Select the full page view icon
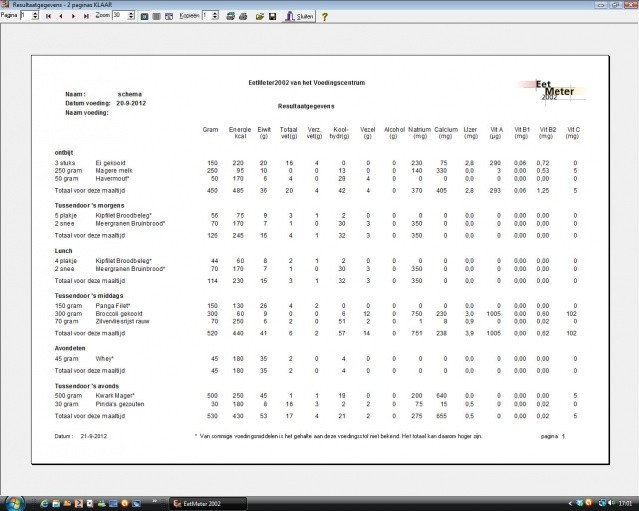Viewport: 639px width, 511px height. (x=144, y=16)
